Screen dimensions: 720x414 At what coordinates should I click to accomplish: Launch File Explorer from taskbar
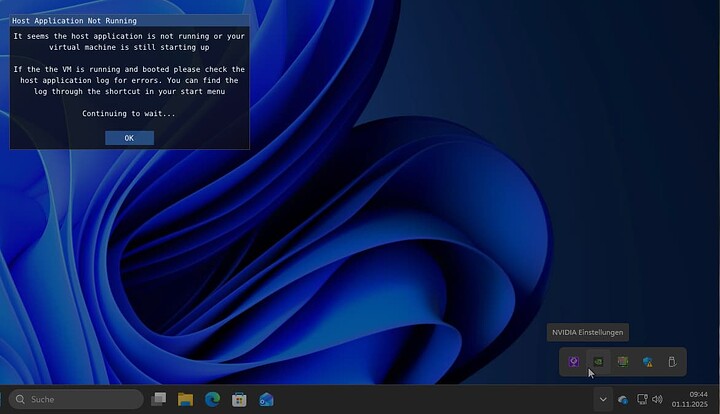tap(185, 399)
